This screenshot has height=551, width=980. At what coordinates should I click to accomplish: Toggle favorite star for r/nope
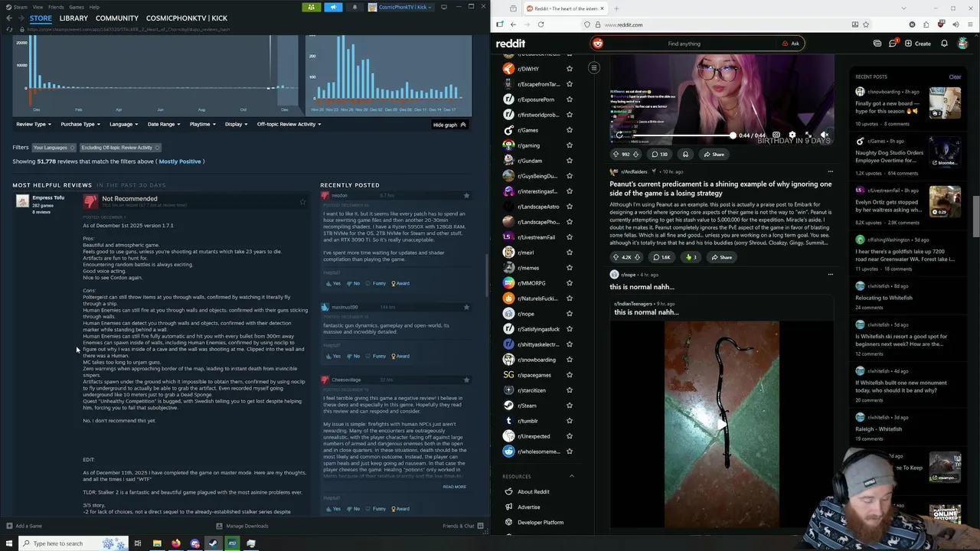[569, 314]
